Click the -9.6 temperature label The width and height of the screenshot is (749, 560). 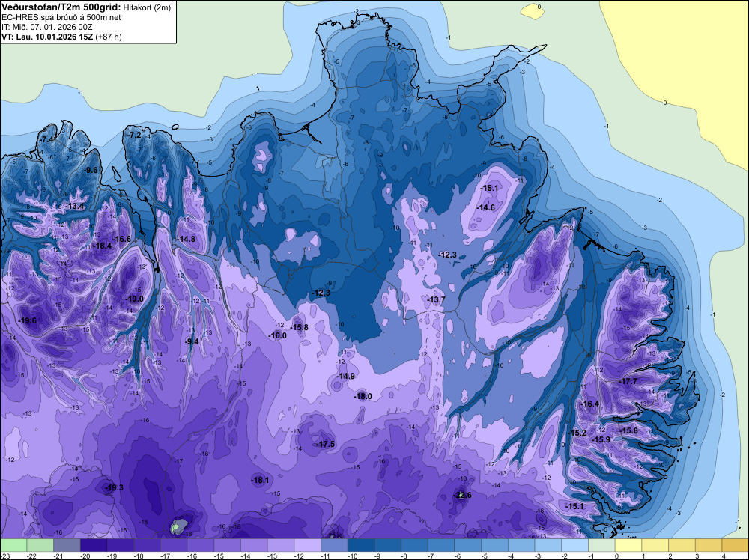click(x=91, y=170)
